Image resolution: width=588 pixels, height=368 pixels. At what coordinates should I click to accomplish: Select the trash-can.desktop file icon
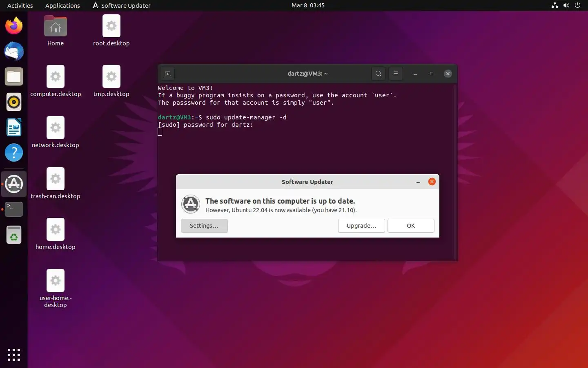tap(56, 184)
